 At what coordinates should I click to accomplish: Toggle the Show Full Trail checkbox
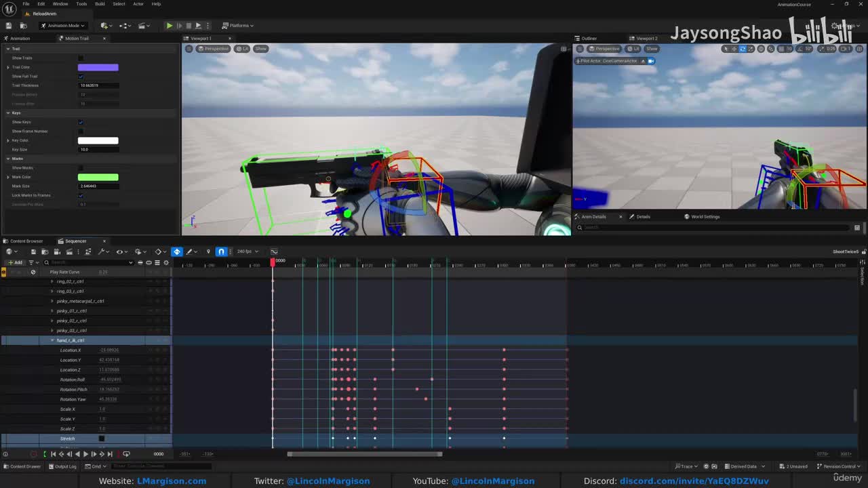tap(81, 76)
